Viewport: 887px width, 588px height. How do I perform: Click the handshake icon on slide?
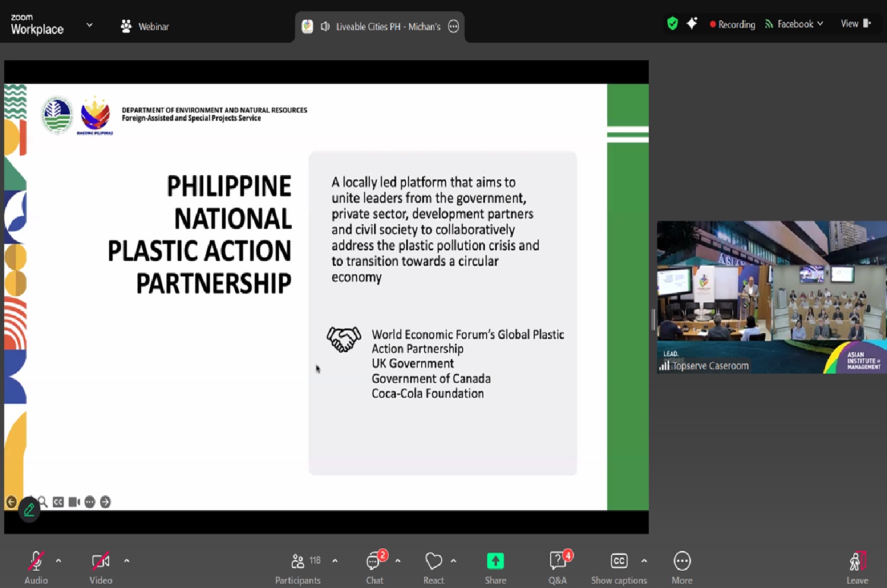pos(344,340)
